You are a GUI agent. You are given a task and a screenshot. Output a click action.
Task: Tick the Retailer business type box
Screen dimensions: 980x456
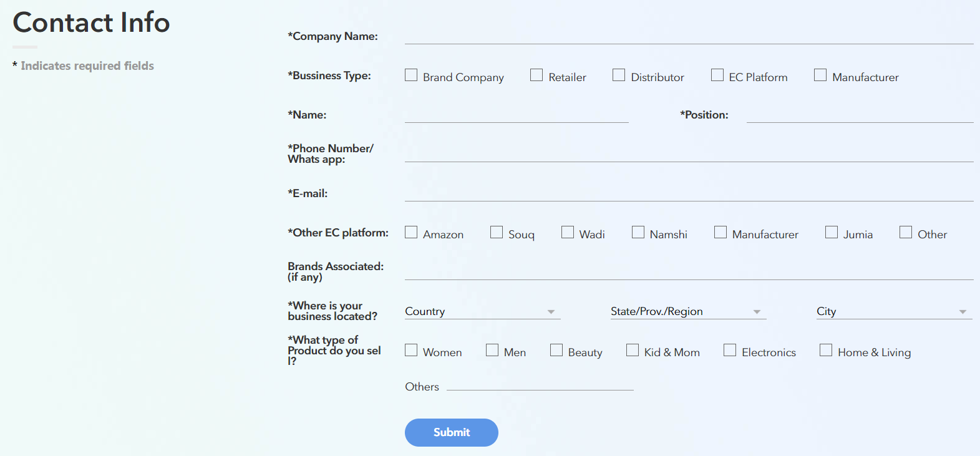click(x=536, y=75)
